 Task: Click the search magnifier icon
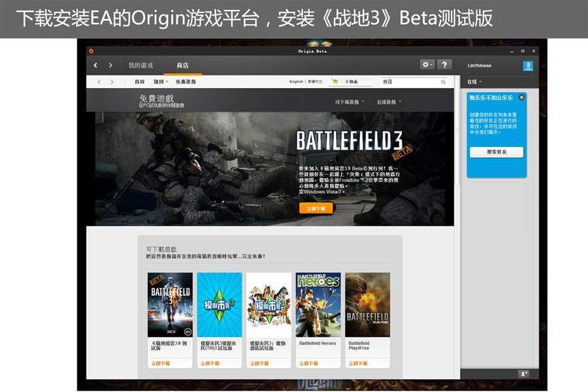click(443, 82)
